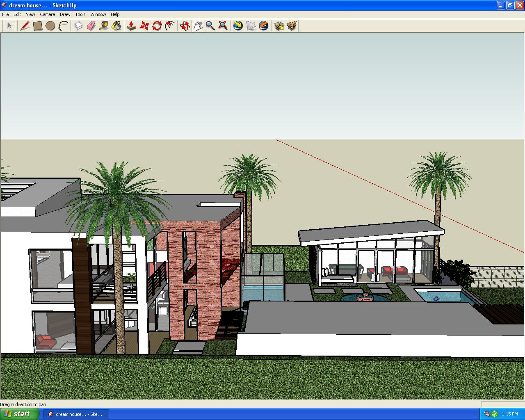Activate the Rotate tool

click(156, 25)
